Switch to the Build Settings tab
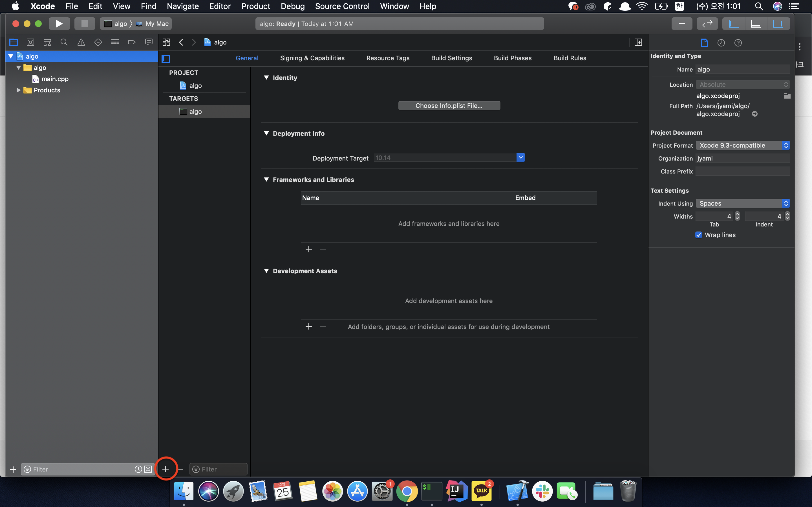Image resolution: width=812 pixels, height=507 pixels. pos(451,58)
